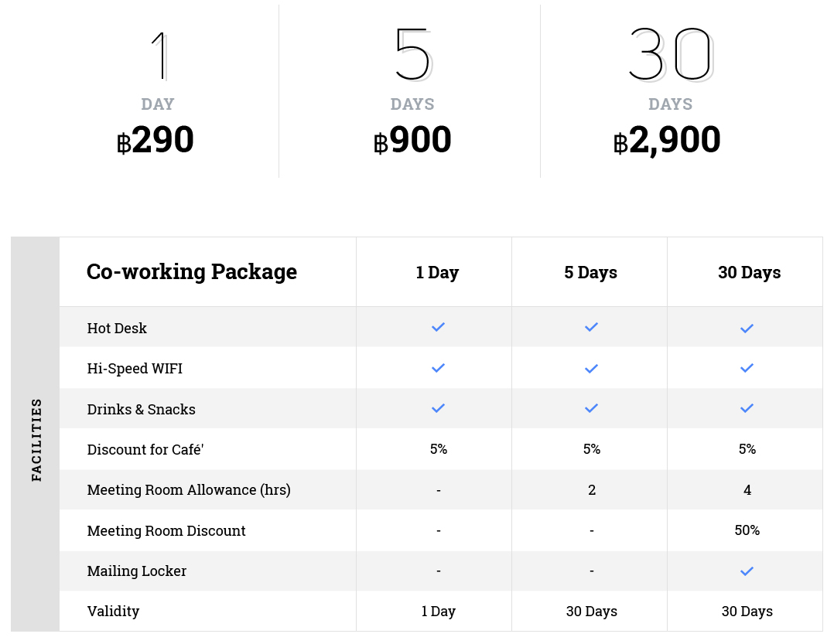Click the Hot Desk checkmark under 5 Days
Screen dimensions: 834x644
point(592,328)
